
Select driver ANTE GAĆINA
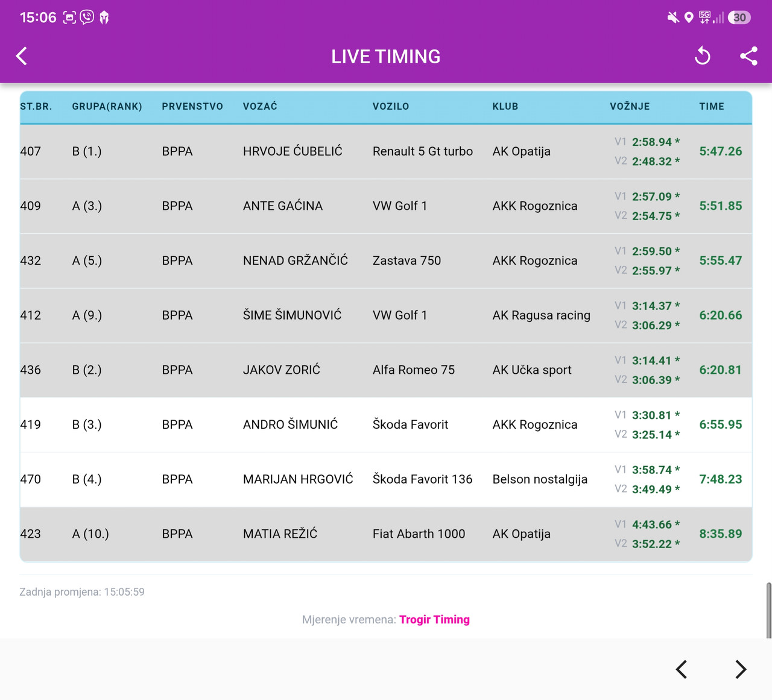pos(283,206)
